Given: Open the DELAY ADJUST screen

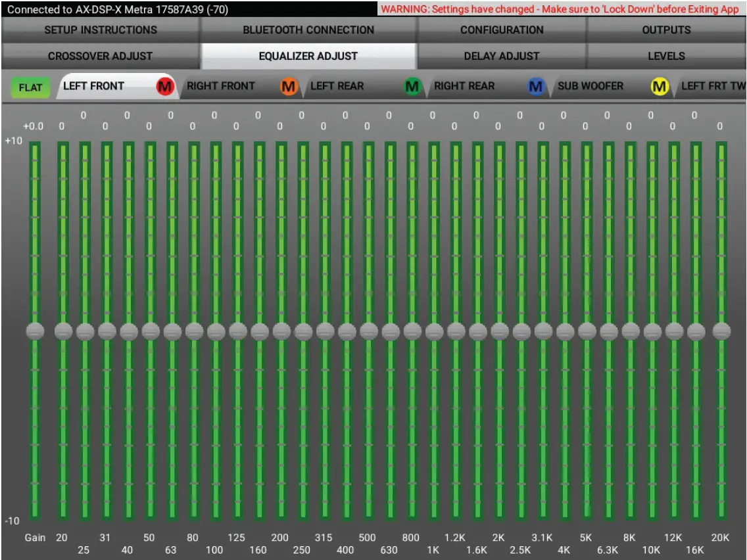Looking at the screenshot, I should 501,57.
